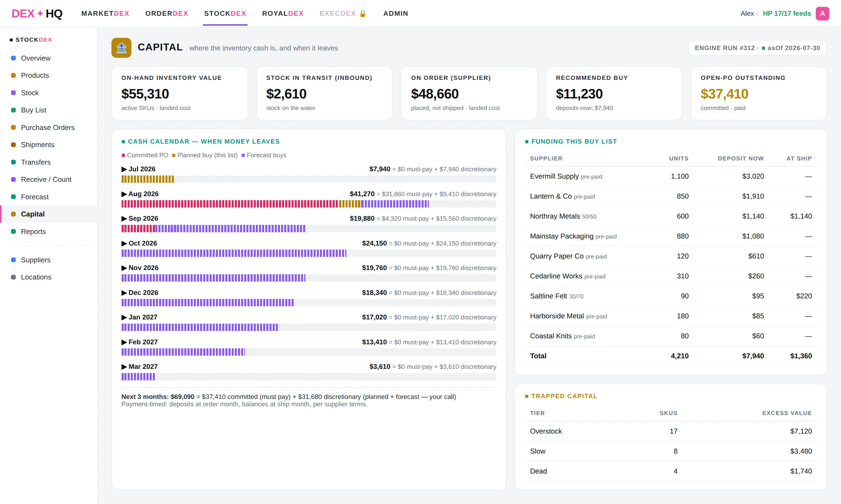
Task: Click the Jul 2026 planned buy bar
Action: [148, 179]
